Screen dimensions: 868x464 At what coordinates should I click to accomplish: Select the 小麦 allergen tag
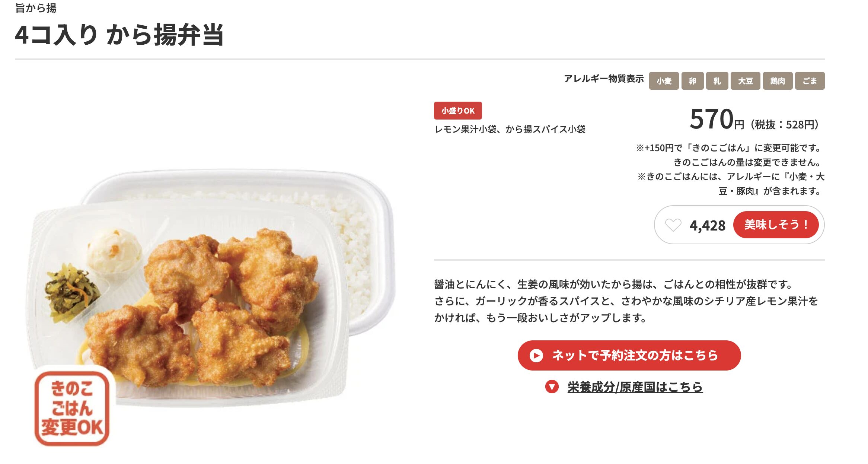[664, 81]
